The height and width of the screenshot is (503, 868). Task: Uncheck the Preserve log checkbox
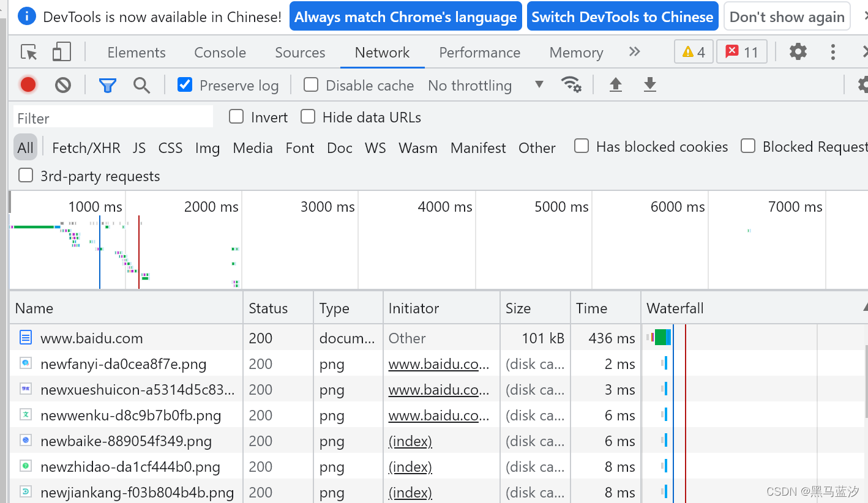click(185, 84)
